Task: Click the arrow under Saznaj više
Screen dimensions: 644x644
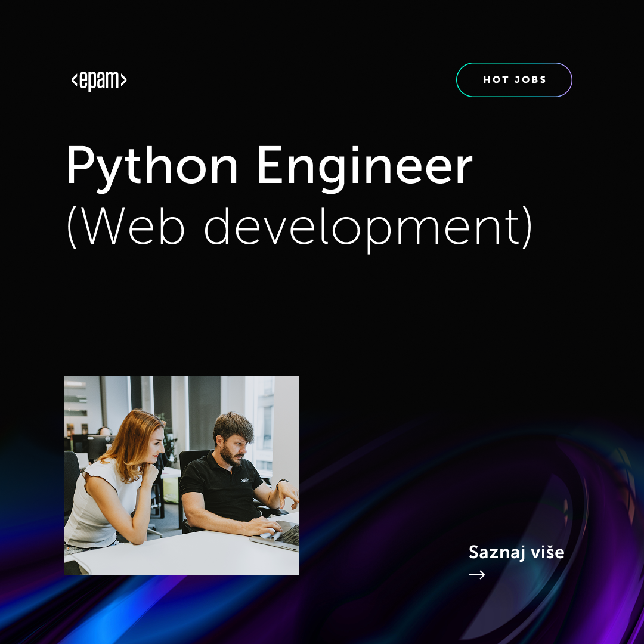Action: [x=477, y=575]
